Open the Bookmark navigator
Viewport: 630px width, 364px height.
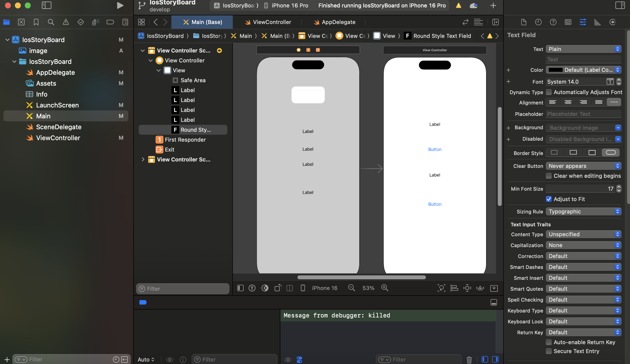pyautogui.click(x=36, y=22)
